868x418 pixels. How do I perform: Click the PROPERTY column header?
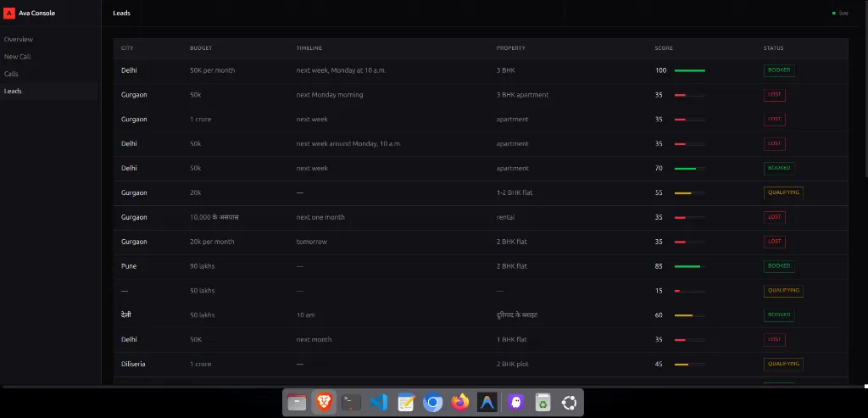(511, 48)
